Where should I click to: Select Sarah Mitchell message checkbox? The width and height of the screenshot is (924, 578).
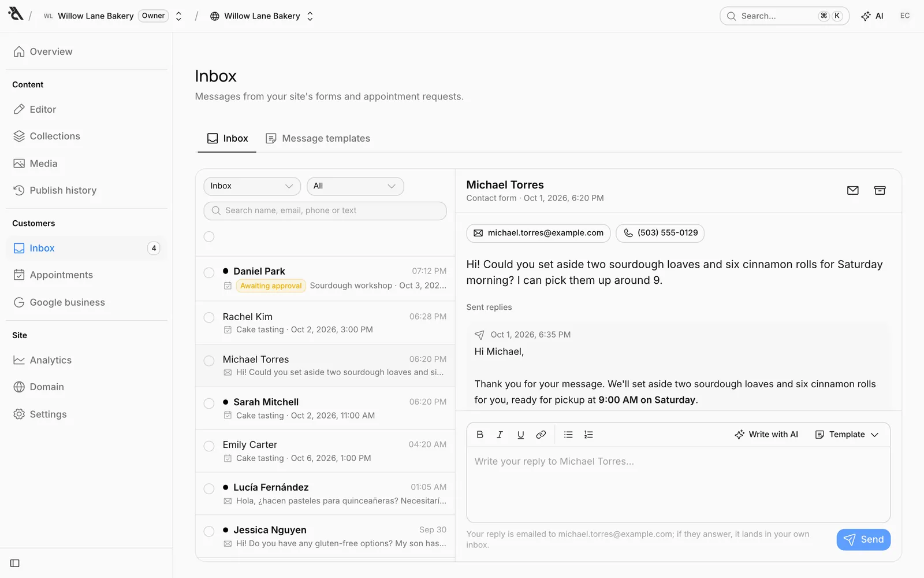coord(209,403)
